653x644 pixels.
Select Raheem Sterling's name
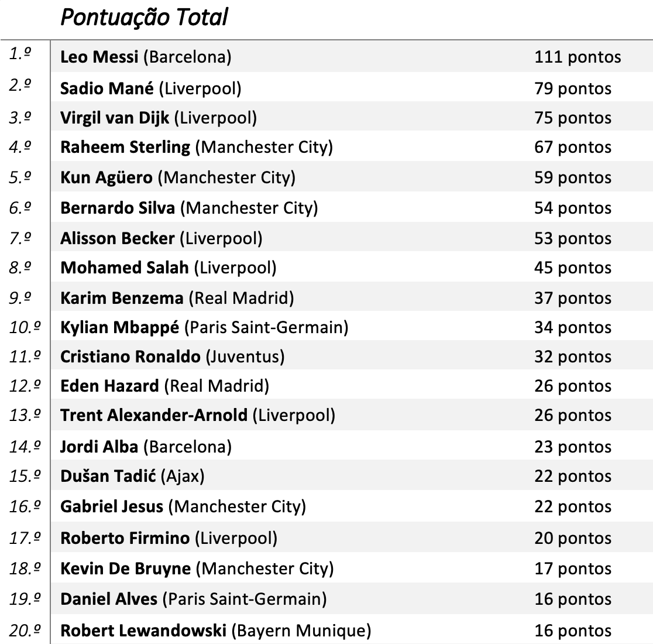[125, 147]
